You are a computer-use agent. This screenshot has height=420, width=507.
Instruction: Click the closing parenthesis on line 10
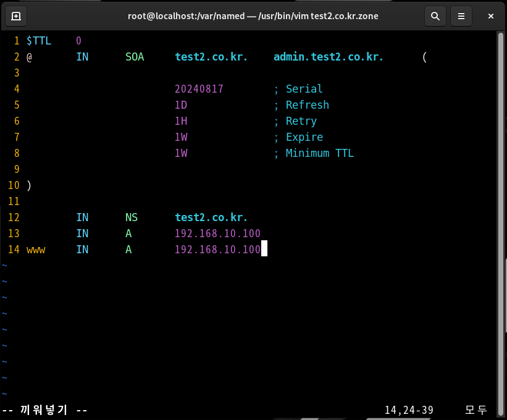pyautogui.click(x=29, y=185)
